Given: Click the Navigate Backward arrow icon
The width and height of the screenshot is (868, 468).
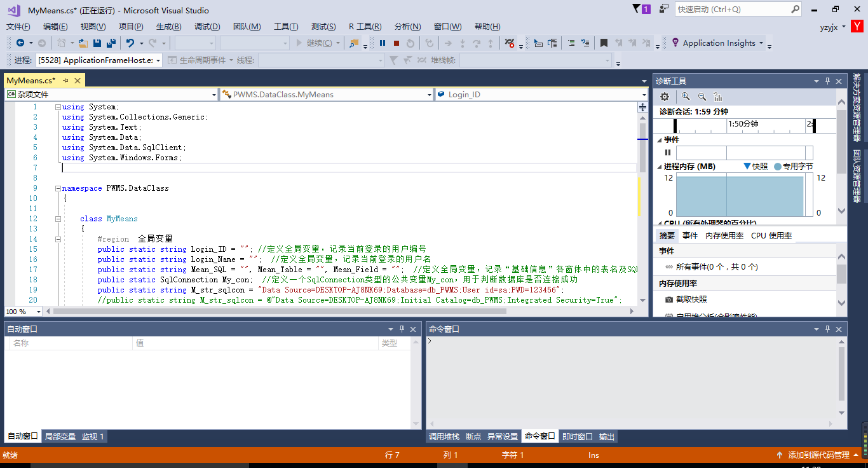Looking at the screenshot, I should coord(20,43).
